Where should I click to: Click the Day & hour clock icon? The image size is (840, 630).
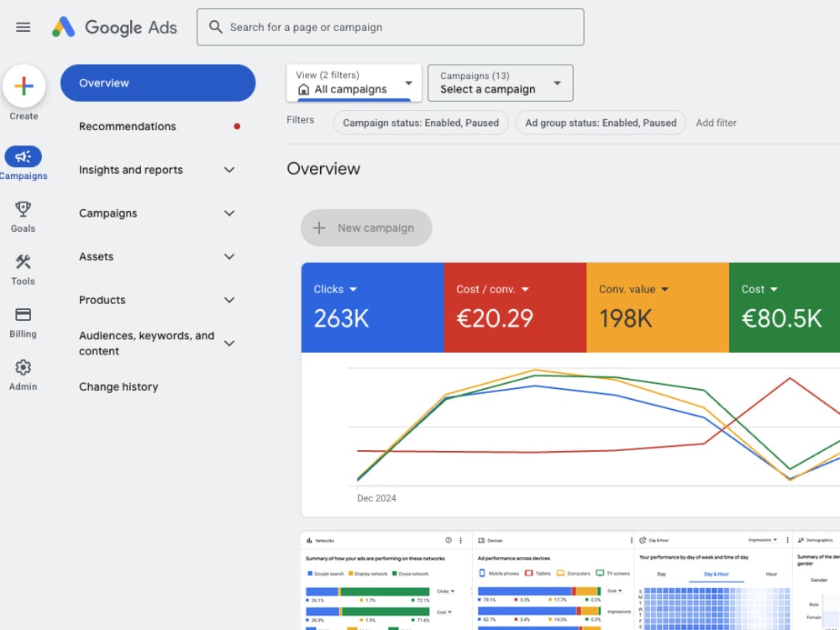click(x=643, y=540)
